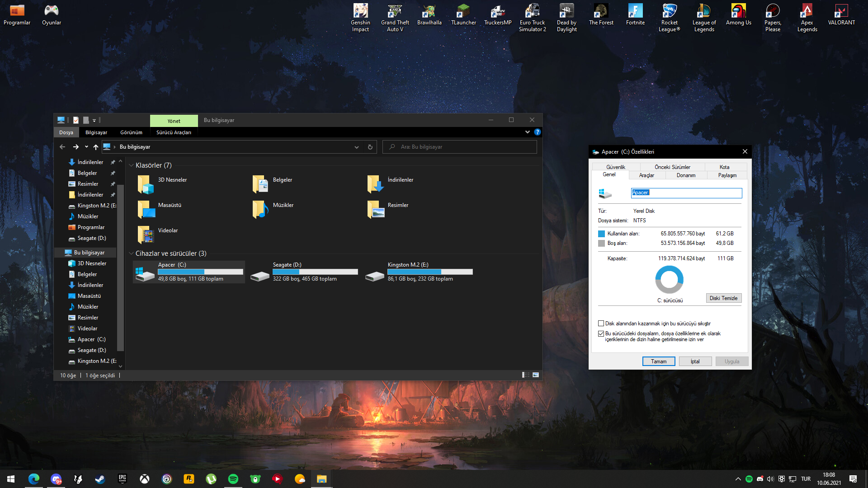Screen dimensions: 868x488
Task: Open the Görünüm ribbon tab
Action: (x=131, y=132)
